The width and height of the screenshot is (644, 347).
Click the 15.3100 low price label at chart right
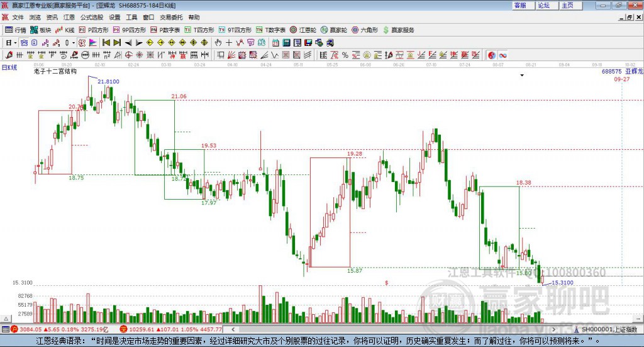562,283
